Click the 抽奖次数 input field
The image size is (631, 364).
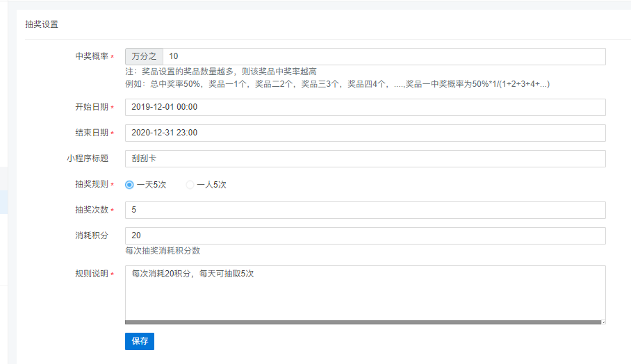coord(365,210)
